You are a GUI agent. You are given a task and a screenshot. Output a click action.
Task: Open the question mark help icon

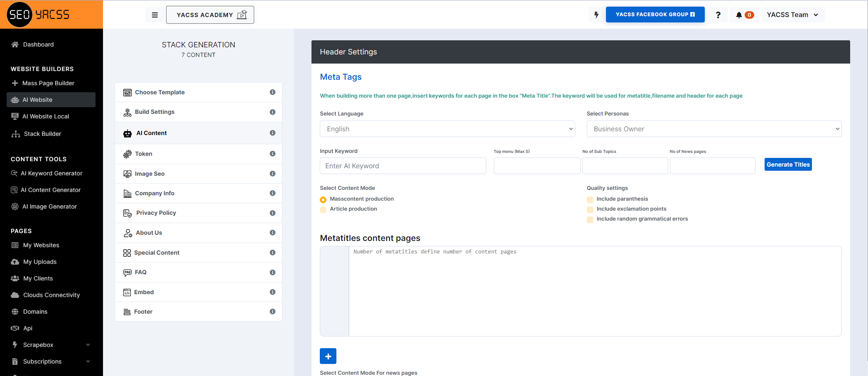718,15
